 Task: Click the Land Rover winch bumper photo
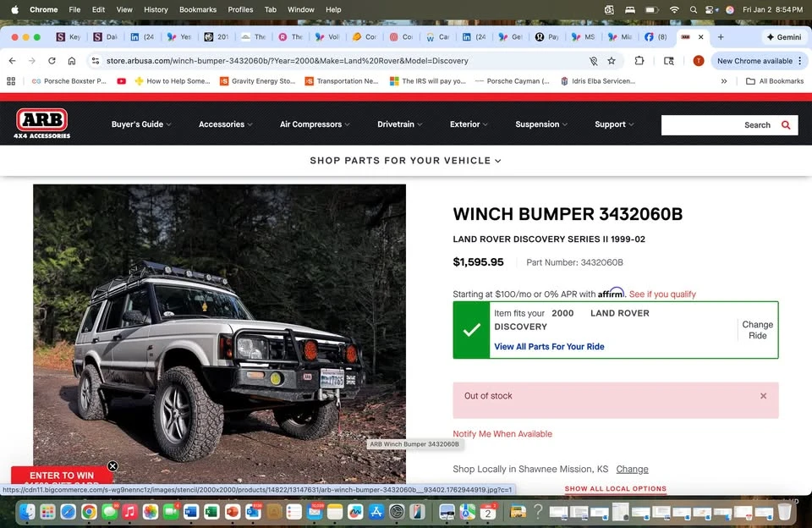[220, 333]
